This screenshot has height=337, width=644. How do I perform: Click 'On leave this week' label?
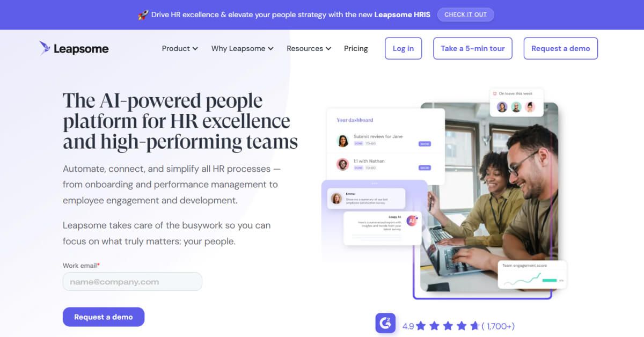515,93
